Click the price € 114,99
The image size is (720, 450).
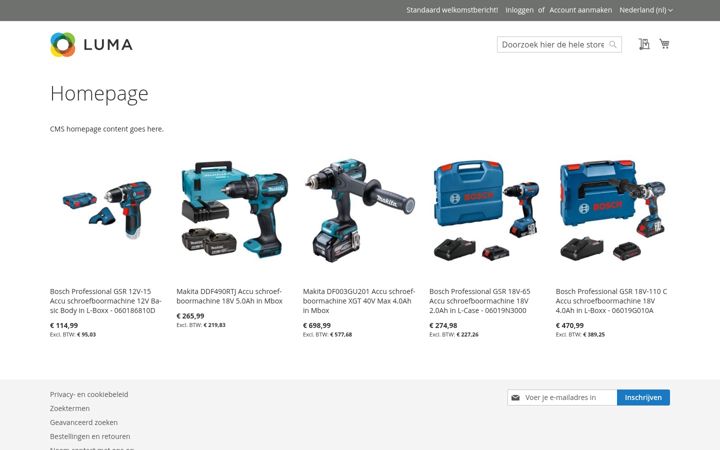pos(64,326)
